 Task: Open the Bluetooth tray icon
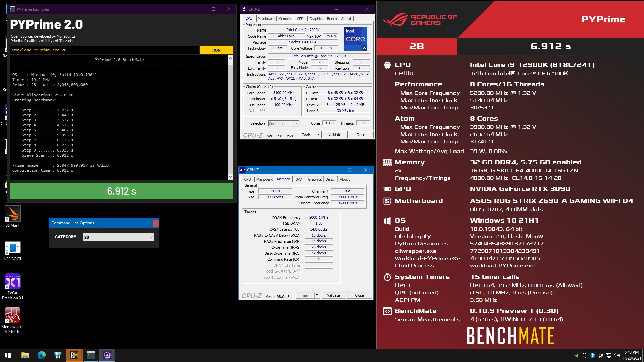[x=593, y=355]
